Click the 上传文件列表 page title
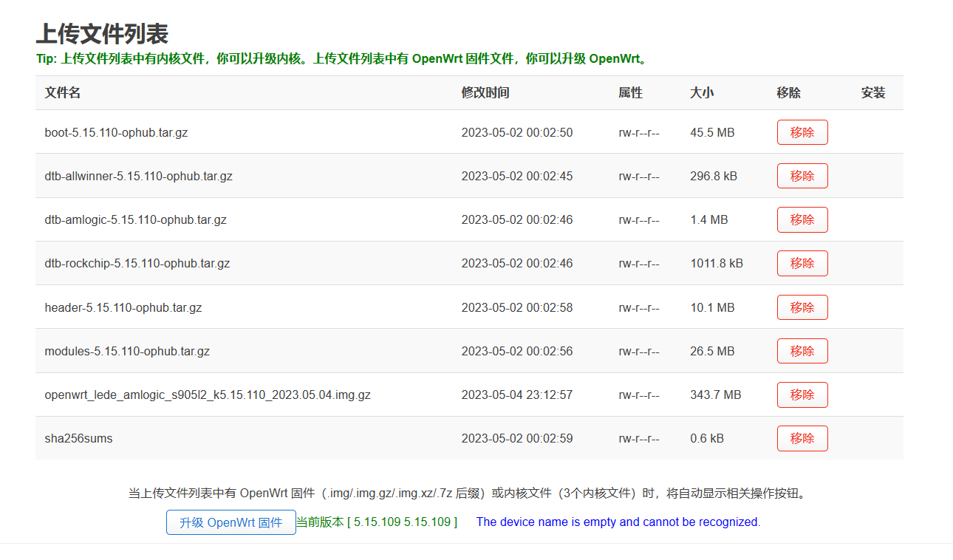This screenshot has height=560, width=953. pos(98,33)
